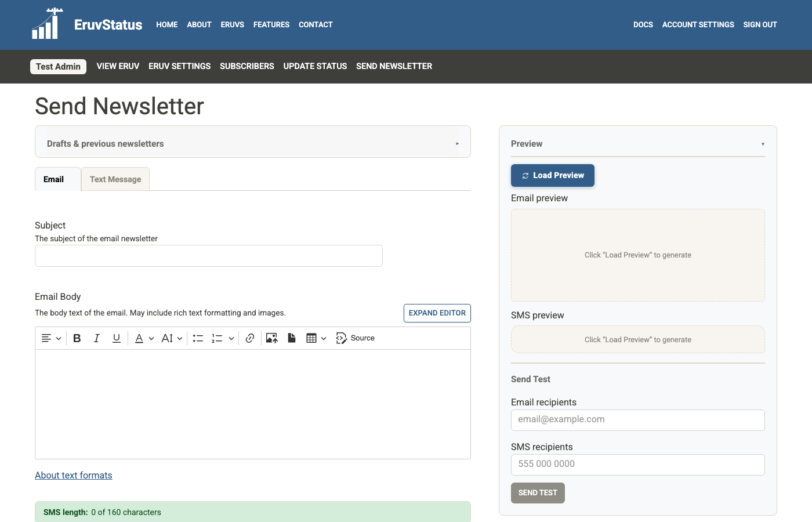
Task: Open the About text formats link
Action: [73, 475]
